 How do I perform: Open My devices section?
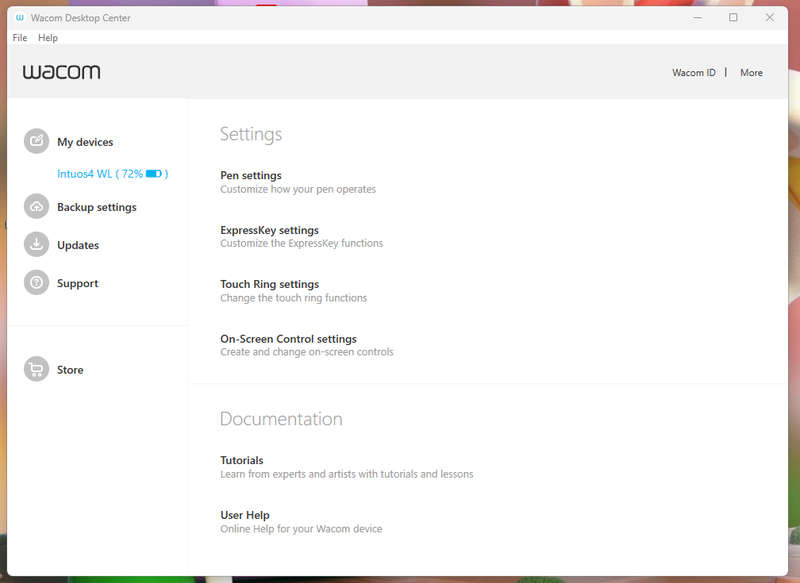(x=85, y=142)
